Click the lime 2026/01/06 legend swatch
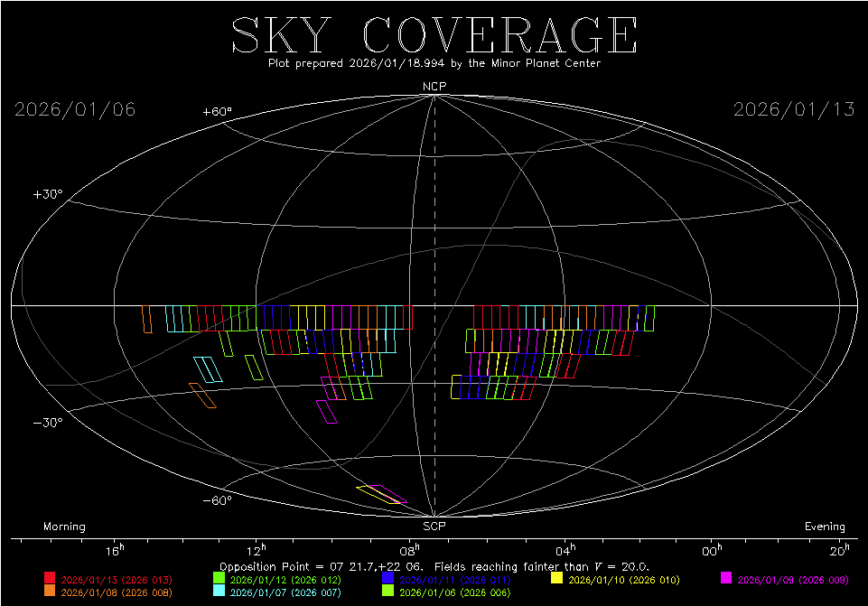Screen dimensions: 868x606 387,592
